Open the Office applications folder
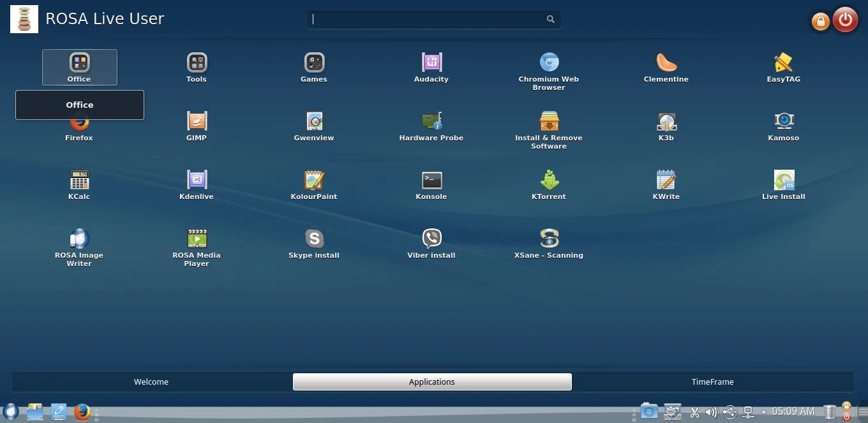 coord(79,67)
